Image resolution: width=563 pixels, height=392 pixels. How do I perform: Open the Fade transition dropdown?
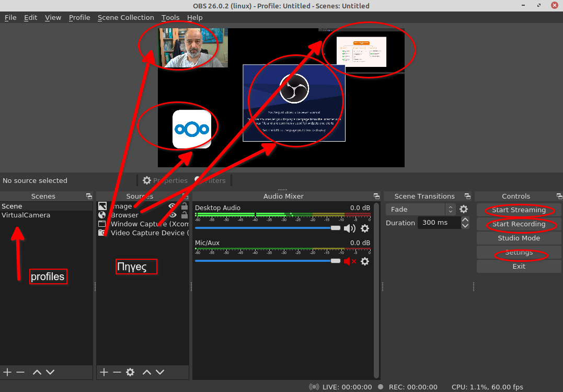click(420, 209)
